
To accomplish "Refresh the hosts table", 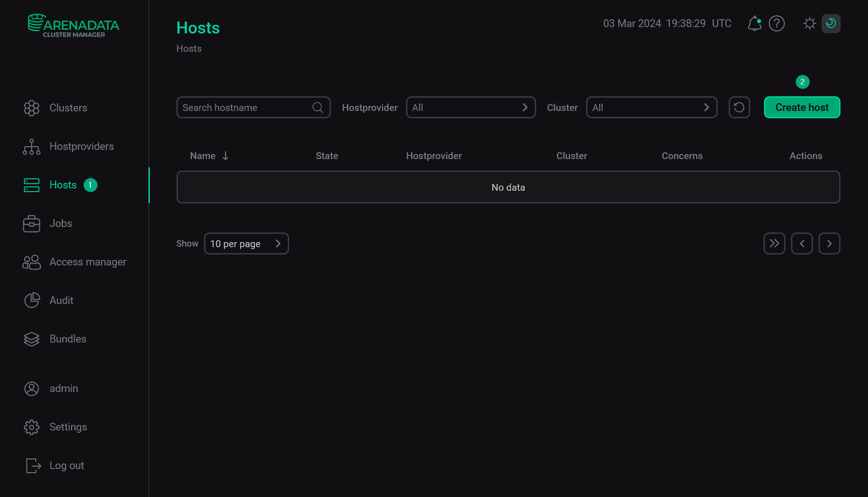I will pyautogui.click(x=739, y=107).
